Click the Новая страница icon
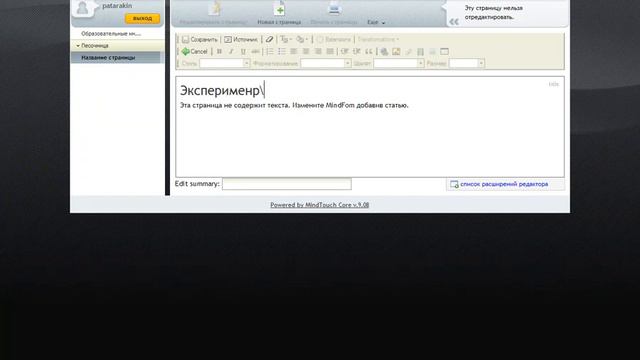The height and width of the screenshot is (360, 640). coord(279,9)
